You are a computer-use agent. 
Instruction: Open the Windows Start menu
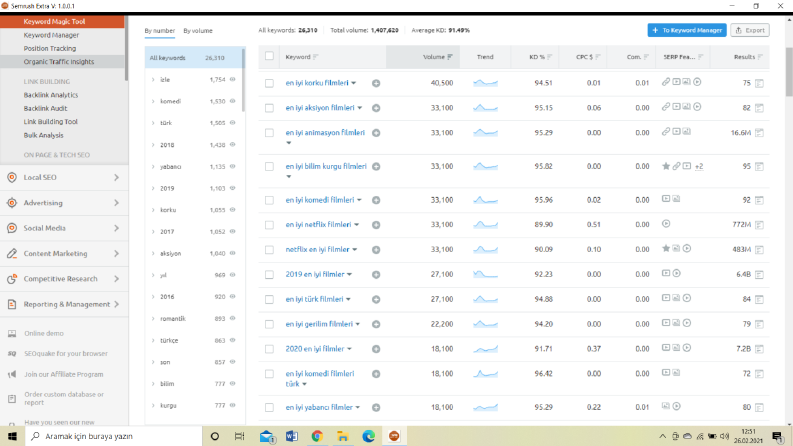(x=12, y=436)
